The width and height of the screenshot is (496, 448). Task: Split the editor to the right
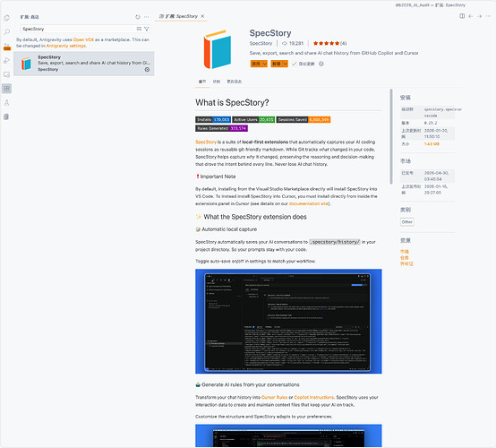click(x=462, y=16)
